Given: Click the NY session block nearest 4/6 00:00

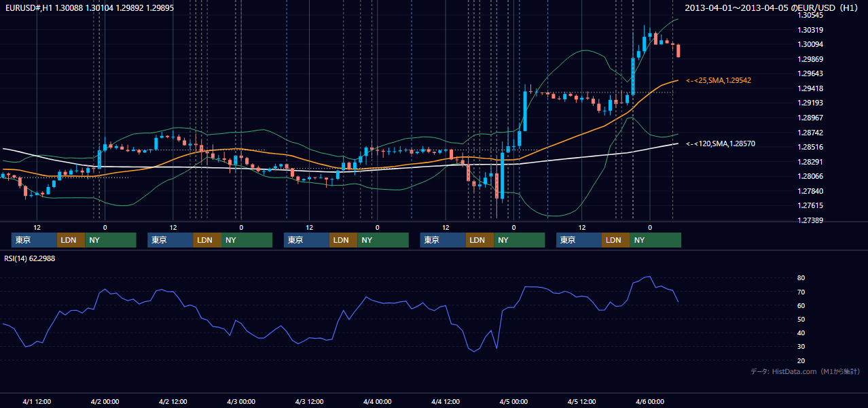Looking at the screenshot, I should pyautogui.click(x=655, y=240).
